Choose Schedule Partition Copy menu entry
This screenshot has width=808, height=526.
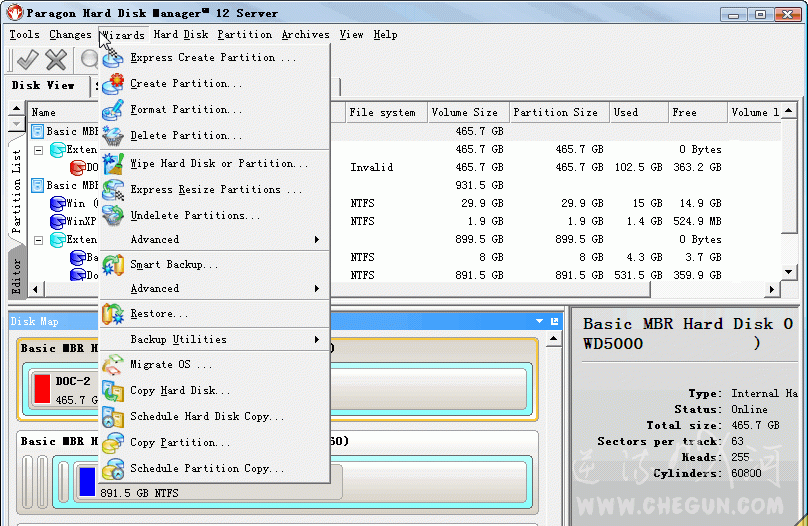[x=214, y=469]
